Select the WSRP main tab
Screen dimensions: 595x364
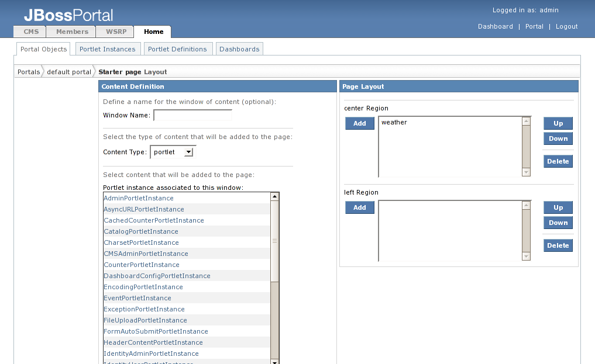115,32
